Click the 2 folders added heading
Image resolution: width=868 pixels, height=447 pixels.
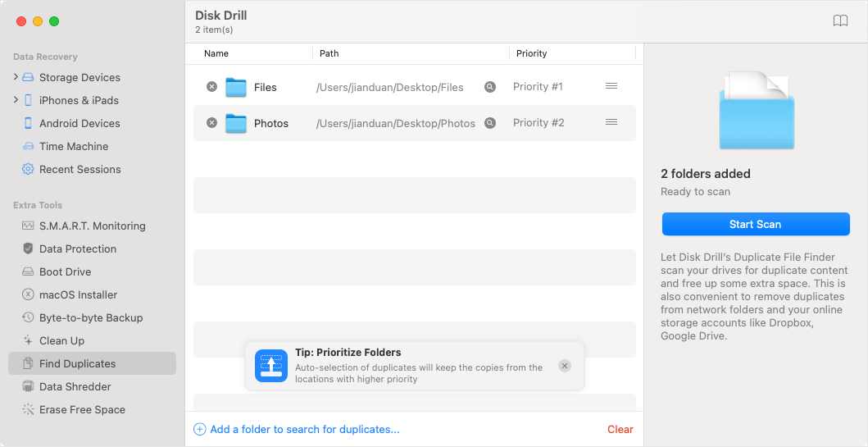pyautogui.click(x=706, y=174)
